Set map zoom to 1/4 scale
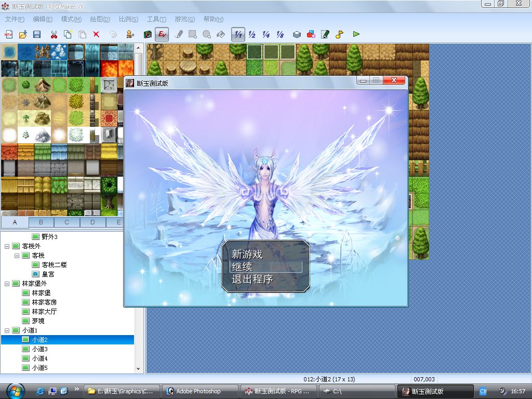The image size is (532, 399). click(x=266, y=34)
